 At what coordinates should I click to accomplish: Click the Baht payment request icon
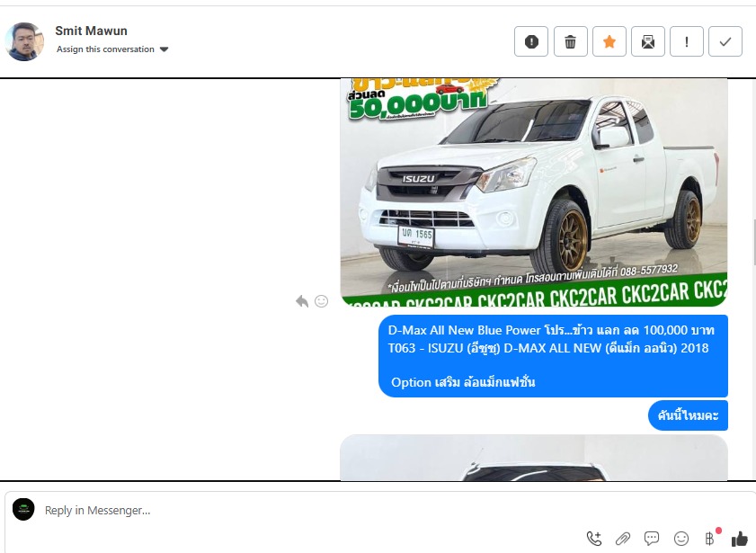710,538
